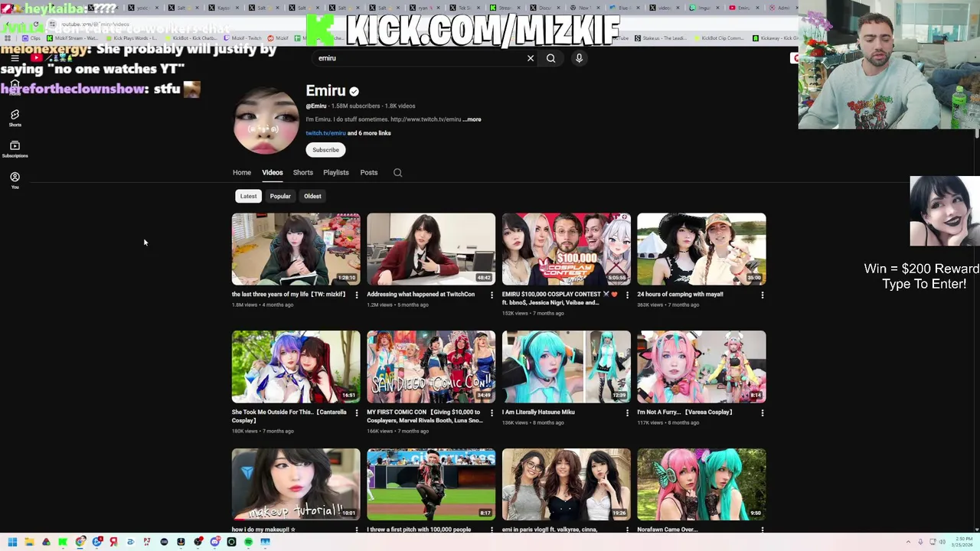Go to Shorts in the left sidebar
Screen dimensions: 980x551
coord(15,117)
